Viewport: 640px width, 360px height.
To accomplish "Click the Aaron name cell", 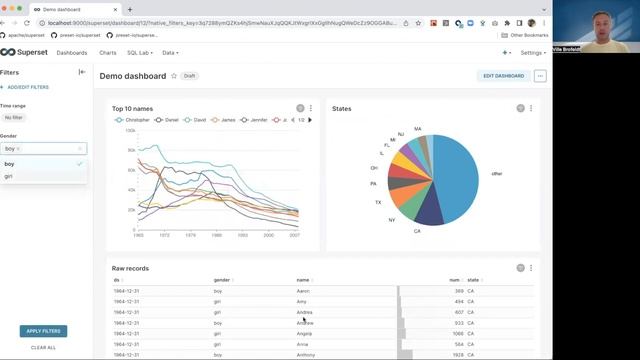I will 303,291.
